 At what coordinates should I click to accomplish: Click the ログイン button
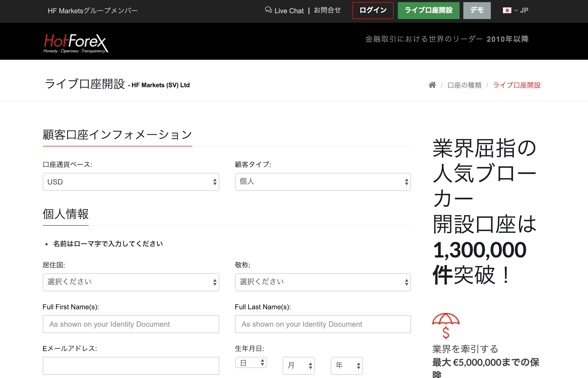pos(373,11)
